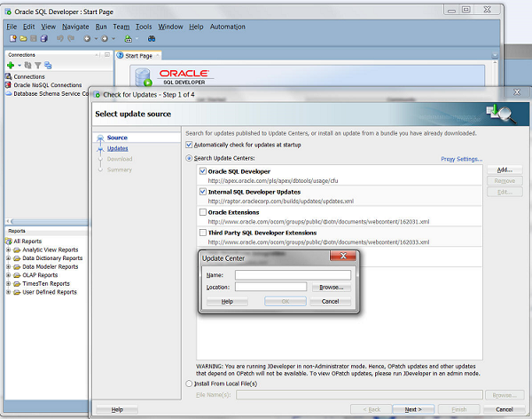Switch to the Start Page tab

pyautogui.click(x=138, y=56)
